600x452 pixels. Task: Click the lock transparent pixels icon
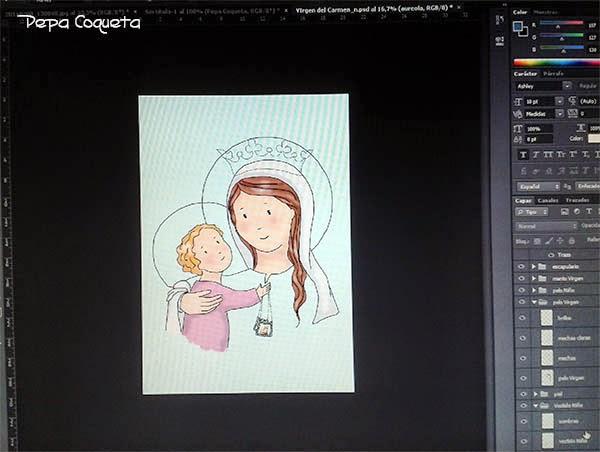[538, 241]
